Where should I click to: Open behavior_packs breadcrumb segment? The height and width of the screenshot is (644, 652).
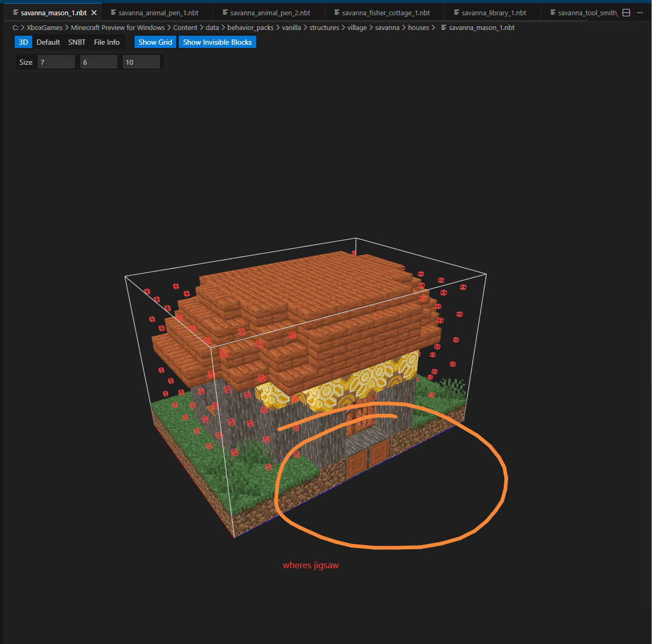[250, 27]
